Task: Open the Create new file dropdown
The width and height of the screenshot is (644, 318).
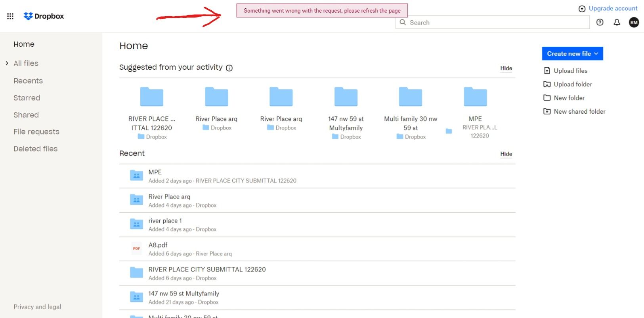Action: click(x=572, y=54)
